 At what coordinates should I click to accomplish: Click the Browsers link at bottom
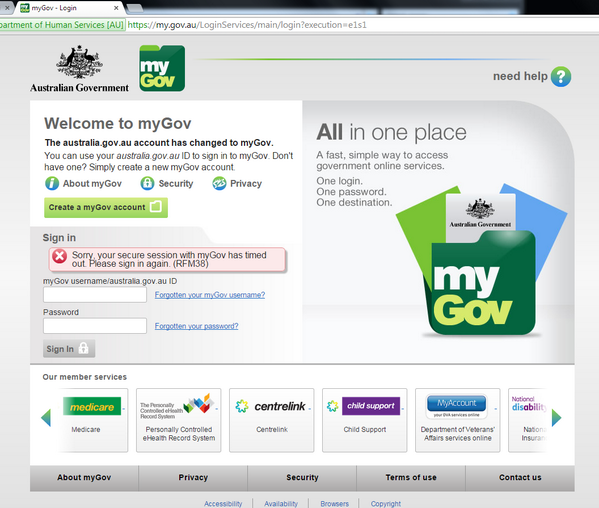335,504
